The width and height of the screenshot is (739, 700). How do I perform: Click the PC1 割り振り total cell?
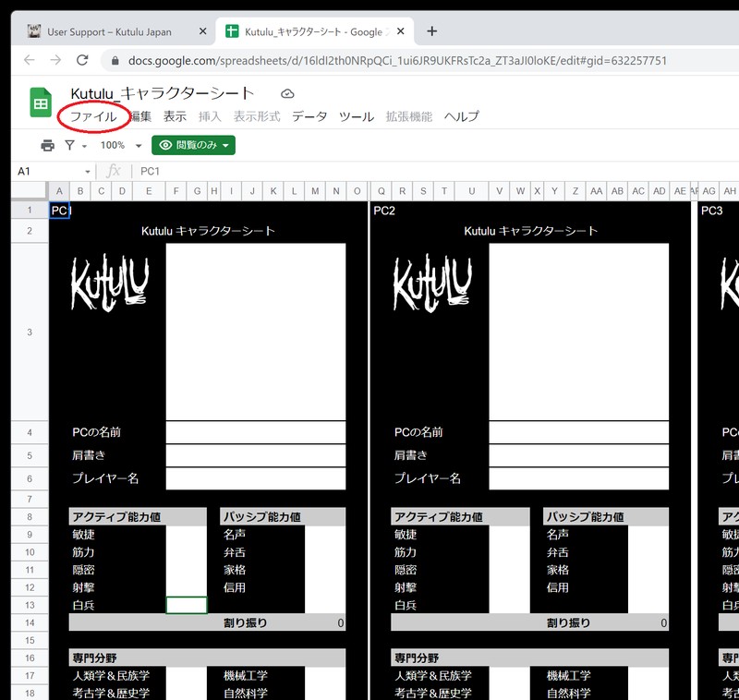(x=325, y=622)
